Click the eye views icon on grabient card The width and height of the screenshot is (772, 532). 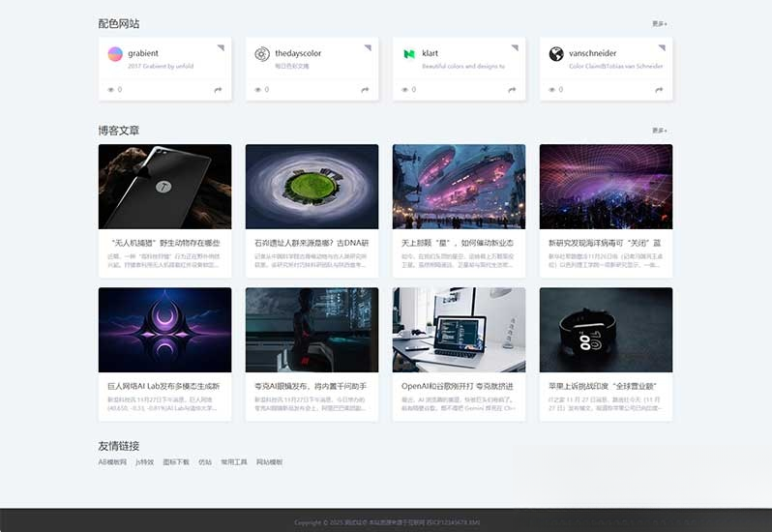pos(110,90)
